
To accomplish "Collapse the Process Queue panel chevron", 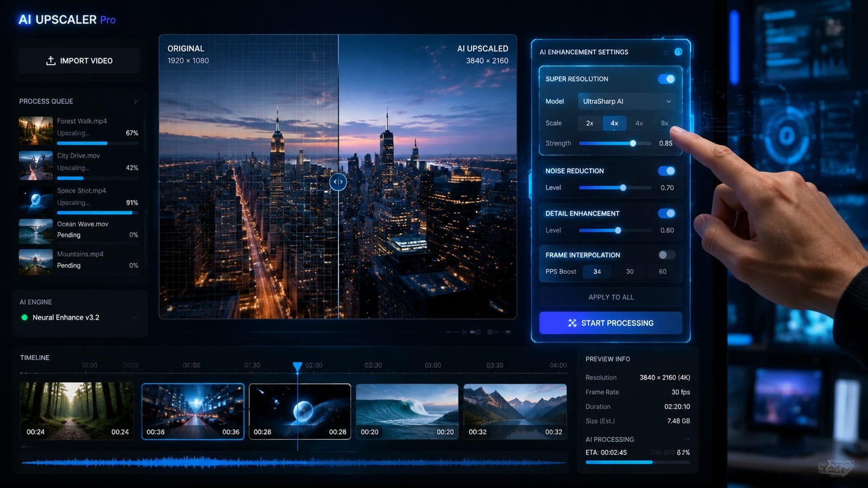I will click(136, 101).
